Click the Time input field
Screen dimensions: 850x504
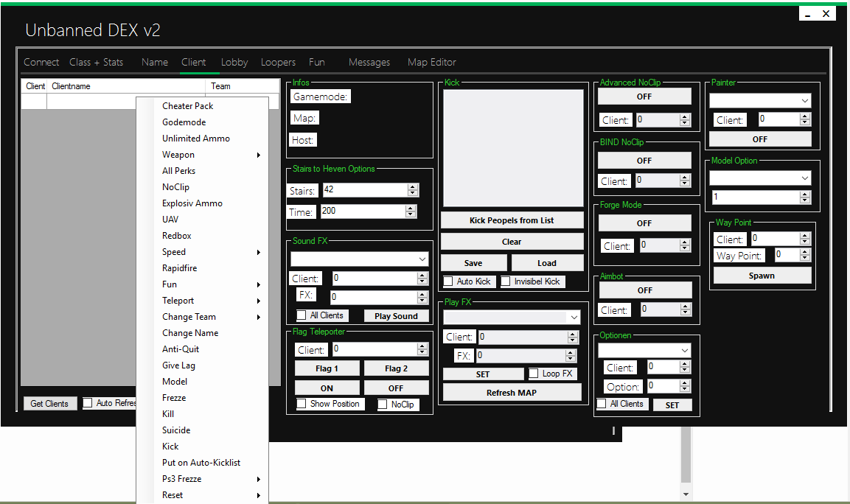pos(363,211)
